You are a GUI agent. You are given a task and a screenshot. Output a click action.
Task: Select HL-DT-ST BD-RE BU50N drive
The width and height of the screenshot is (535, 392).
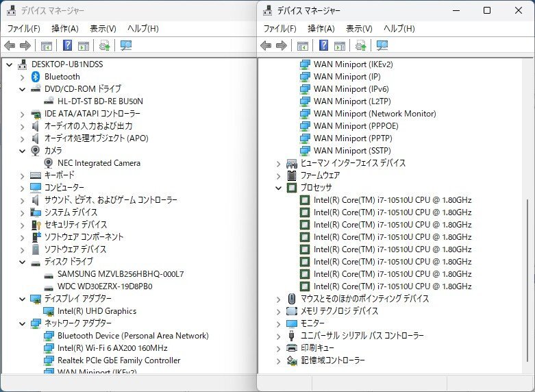tap(100, 101)
